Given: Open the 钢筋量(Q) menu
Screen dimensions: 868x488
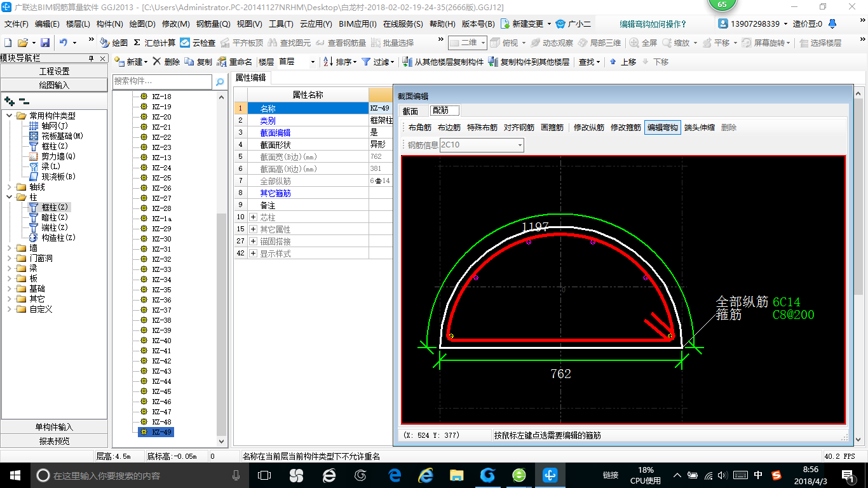Looking at the screenshot, I should [213, 24].
